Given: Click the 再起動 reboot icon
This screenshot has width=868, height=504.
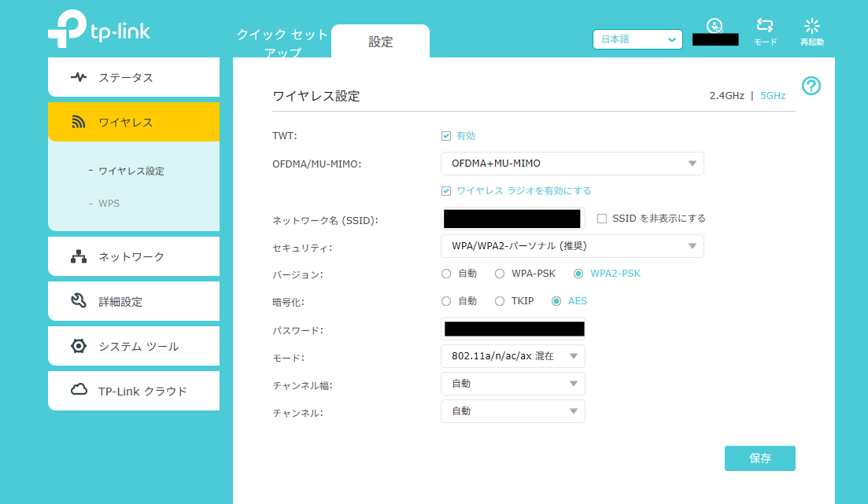Looking at the screenshot, I should tap(811, 31).
